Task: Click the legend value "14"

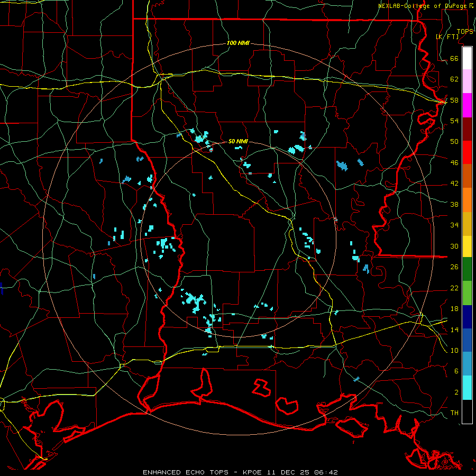Action: click(454, 329)
